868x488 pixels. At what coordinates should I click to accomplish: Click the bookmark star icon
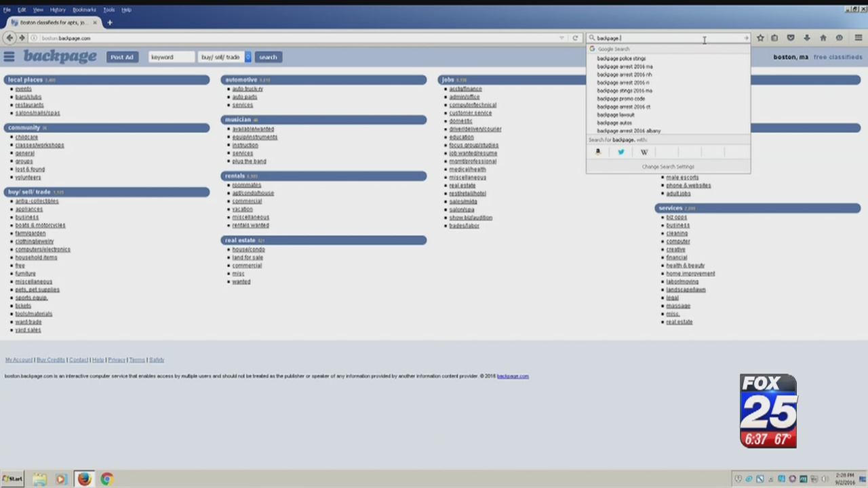(760, 38)
